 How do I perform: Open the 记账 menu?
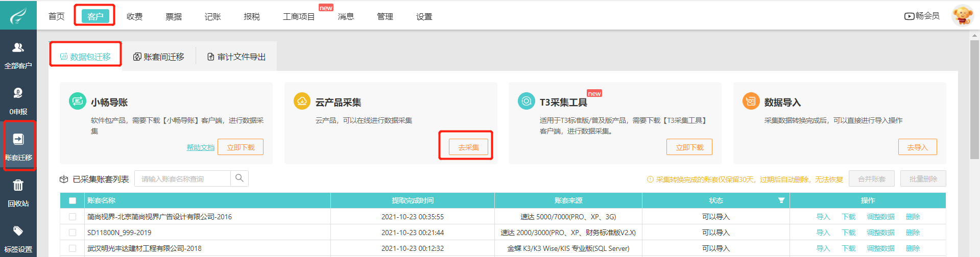coord(213,16)
